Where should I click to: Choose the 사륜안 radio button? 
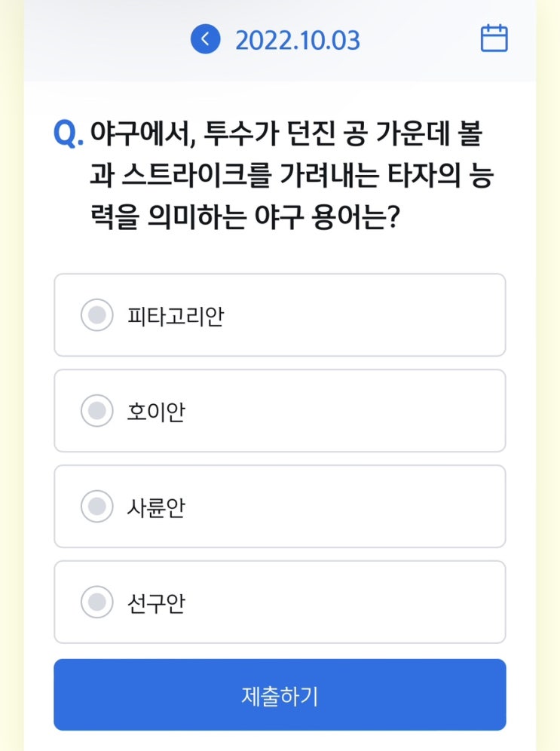click(96, 506)
